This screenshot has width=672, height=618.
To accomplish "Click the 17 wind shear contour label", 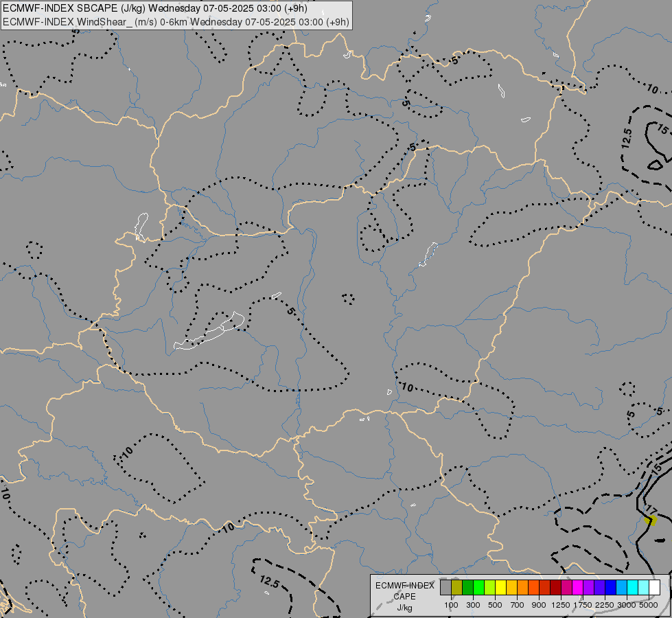I will [x=651, y=510].
